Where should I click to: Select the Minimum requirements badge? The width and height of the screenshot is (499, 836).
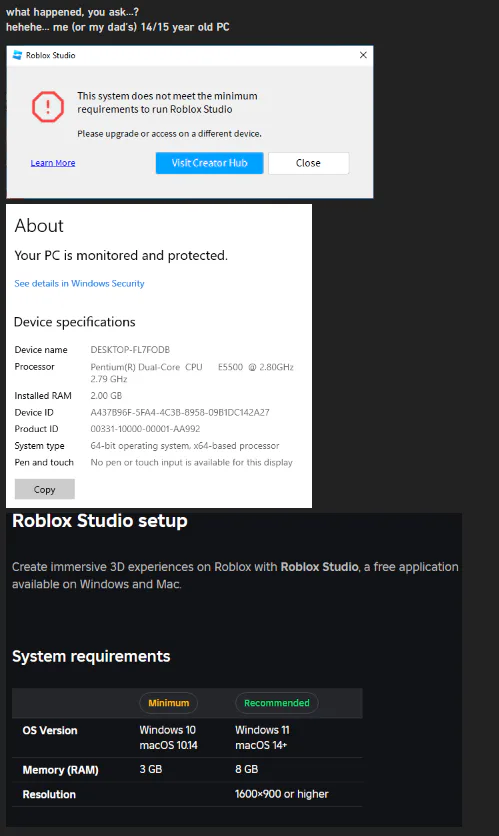[x=168, y=703]
